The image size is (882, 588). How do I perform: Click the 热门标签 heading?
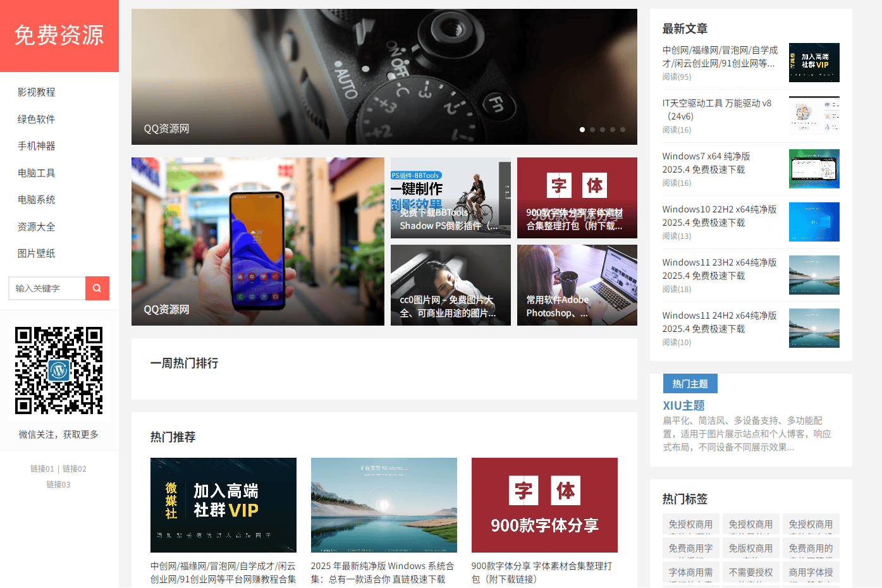(685, 499)
